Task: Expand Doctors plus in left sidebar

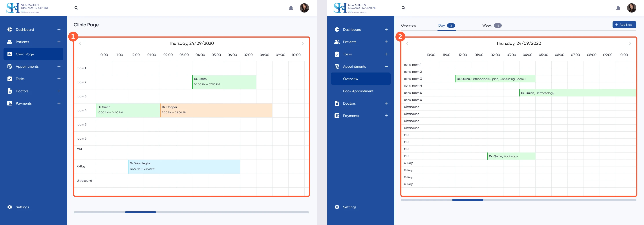Action: 59,91
